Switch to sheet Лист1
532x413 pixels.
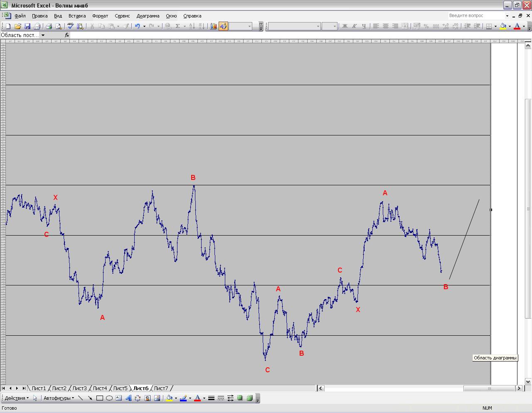39,388
